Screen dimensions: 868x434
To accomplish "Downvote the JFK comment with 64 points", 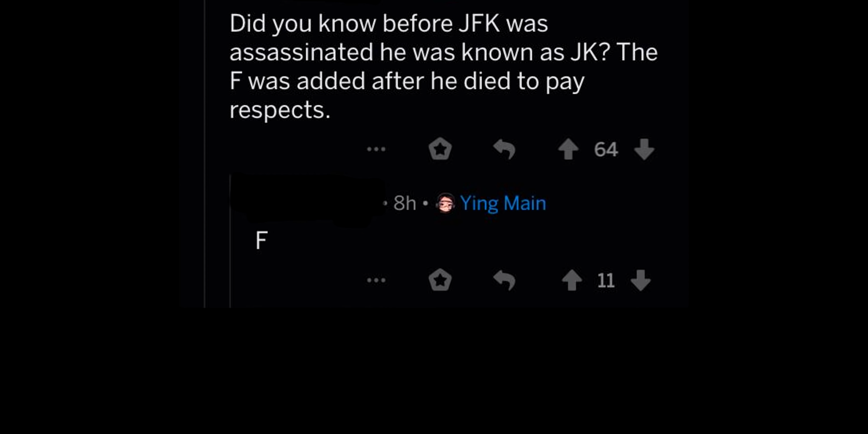I will (644, 149).
